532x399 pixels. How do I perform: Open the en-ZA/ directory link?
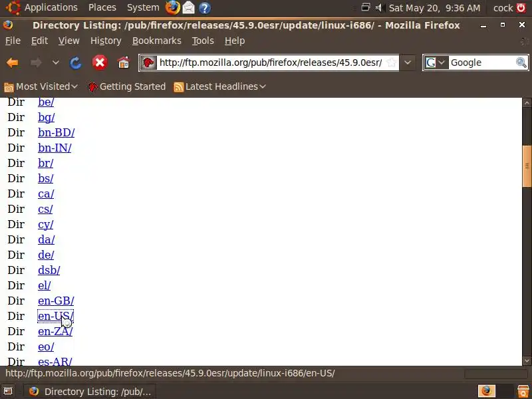[x=55, y=331]
